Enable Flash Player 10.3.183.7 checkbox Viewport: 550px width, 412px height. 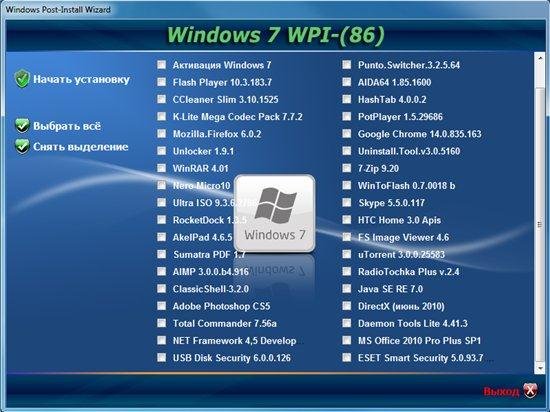point(161,82)
